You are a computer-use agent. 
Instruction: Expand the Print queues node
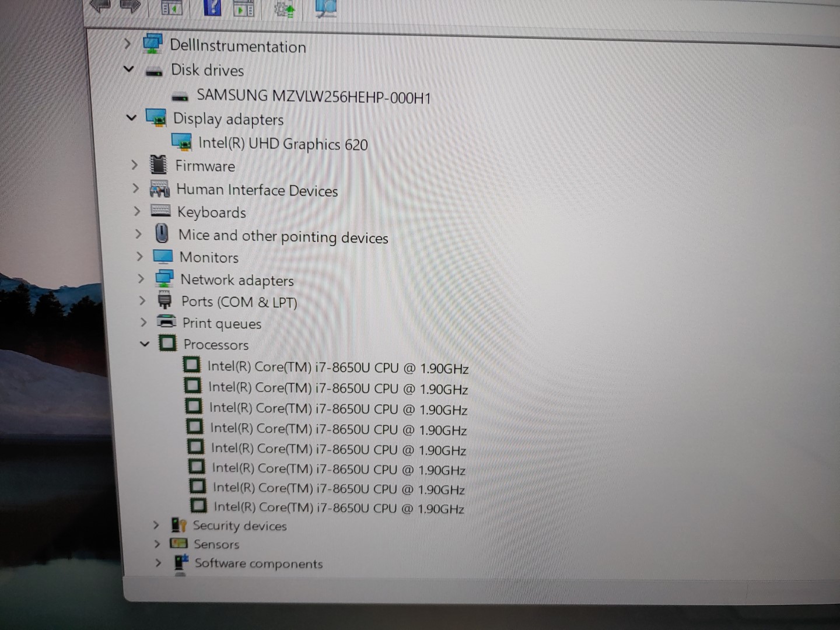pos(143,322)
